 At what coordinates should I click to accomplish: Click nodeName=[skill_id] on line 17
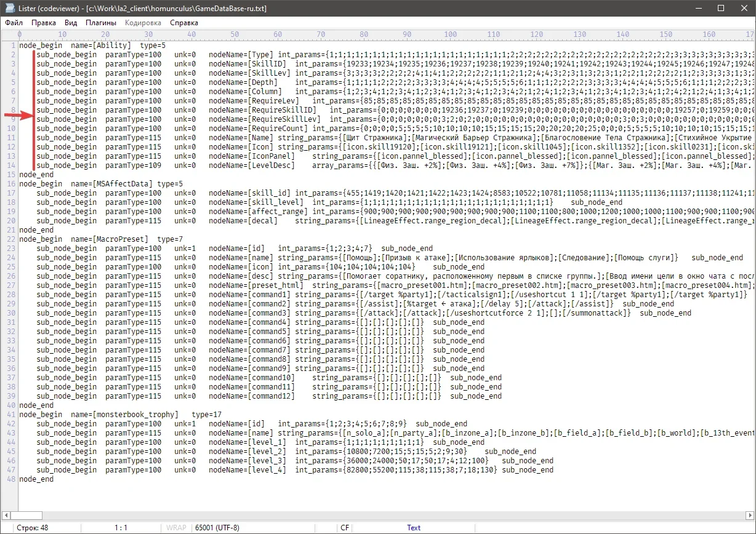[250, 193]
